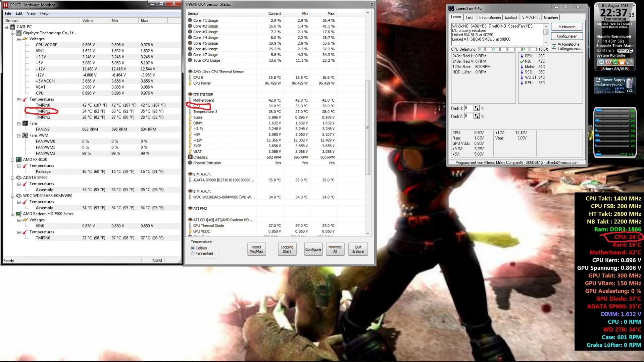This screenshot has height=362, width=644.
Task: Click the CPU Power icon in HWiNFO64
Action: pos(190,83)
